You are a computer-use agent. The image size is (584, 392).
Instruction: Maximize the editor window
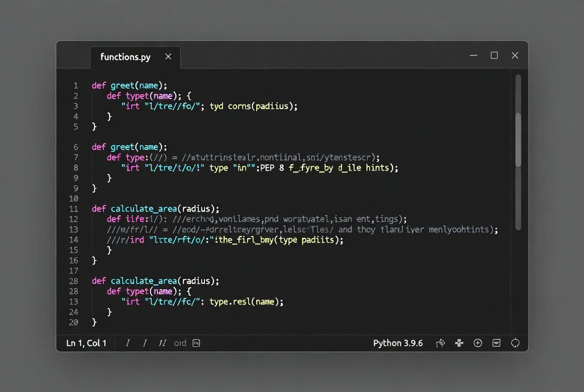pyautogui.click(x=494, y=55)
